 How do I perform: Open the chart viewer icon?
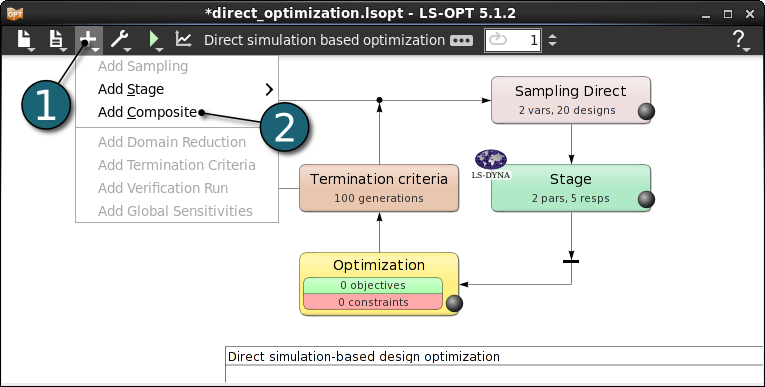click(183, 40)
